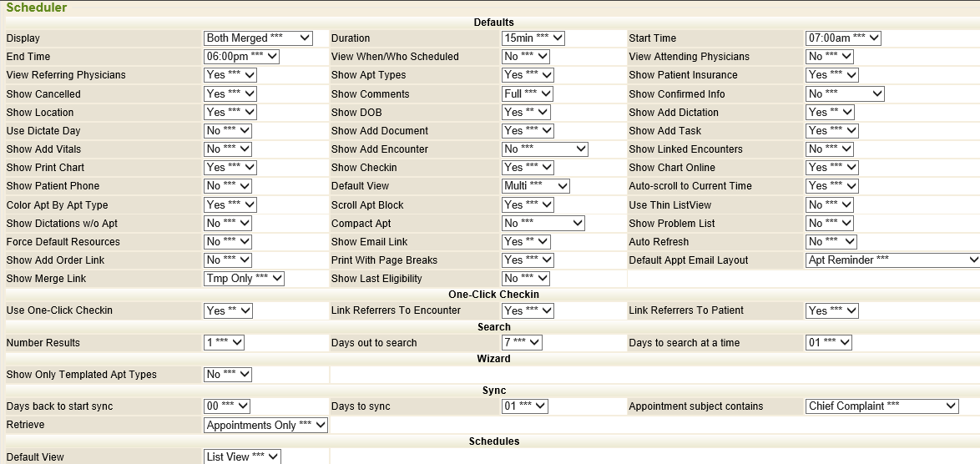Change the Auto Refresh dropdown setting
980x464 pixels.
[x=831, y=242]
